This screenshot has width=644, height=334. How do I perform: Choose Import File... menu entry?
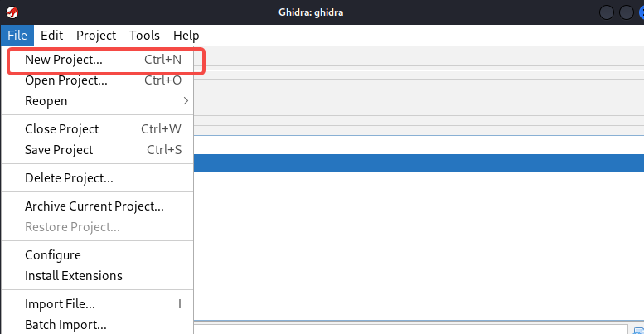pyautogui.click(x=97, y=304)
